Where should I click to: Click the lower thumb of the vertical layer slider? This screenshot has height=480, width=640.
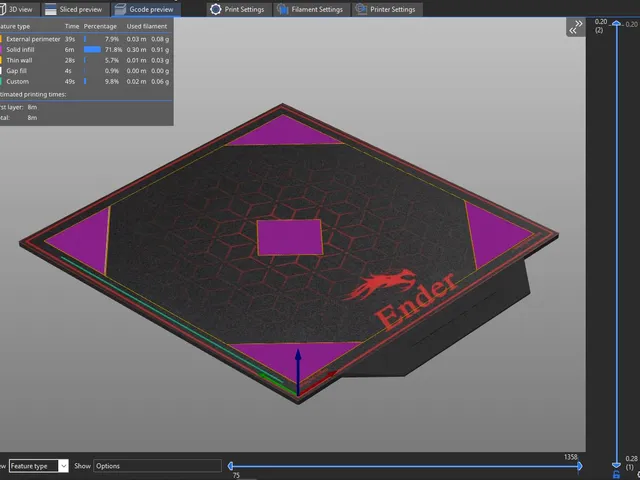point(616,464)
